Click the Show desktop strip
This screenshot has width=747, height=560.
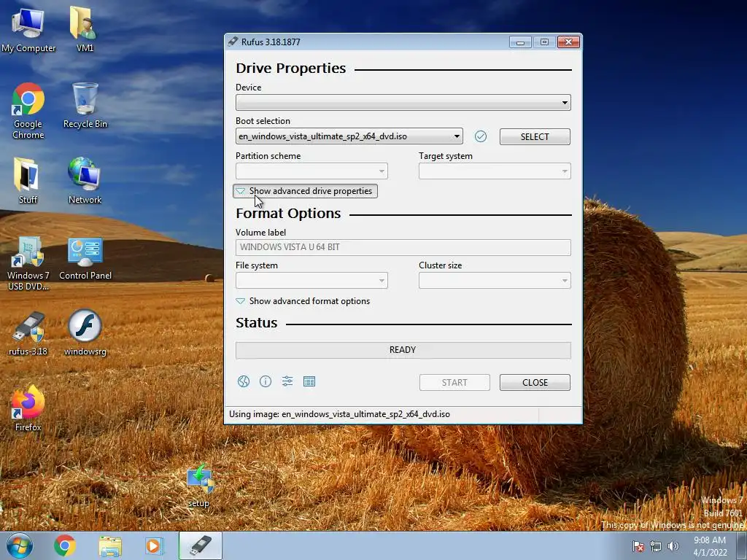coord(741,545)
